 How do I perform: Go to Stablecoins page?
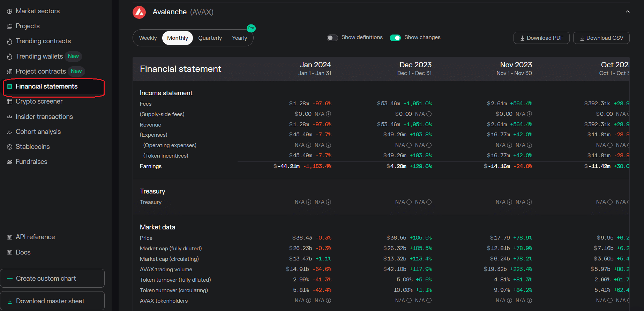pos(33,147)
